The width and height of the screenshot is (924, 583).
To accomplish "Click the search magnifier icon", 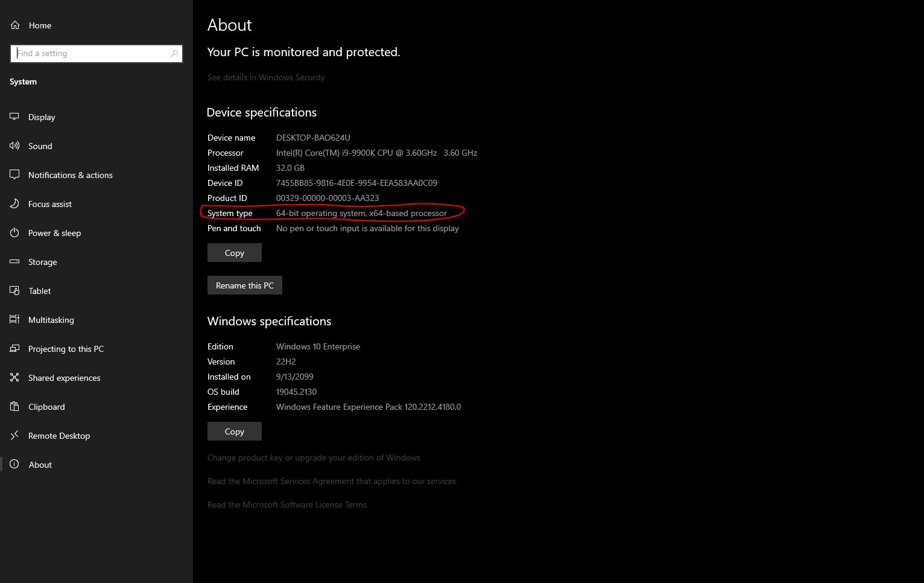I will point(174,53).
